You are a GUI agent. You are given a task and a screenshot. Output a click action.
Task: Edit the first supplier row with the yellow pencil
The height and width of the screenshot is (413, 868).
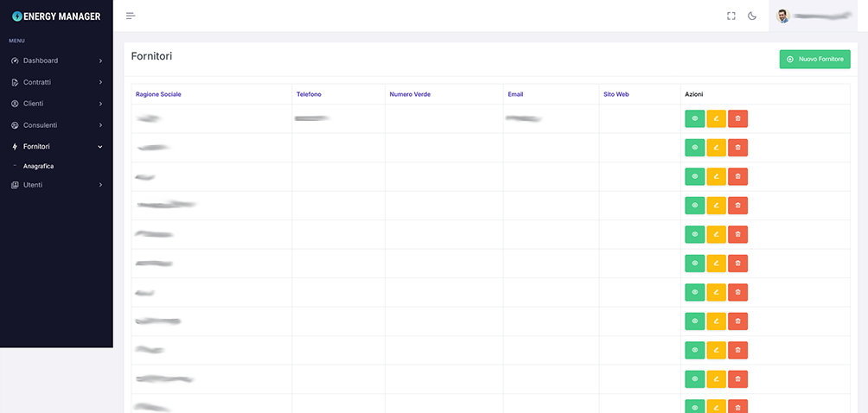tap(717, 119)
